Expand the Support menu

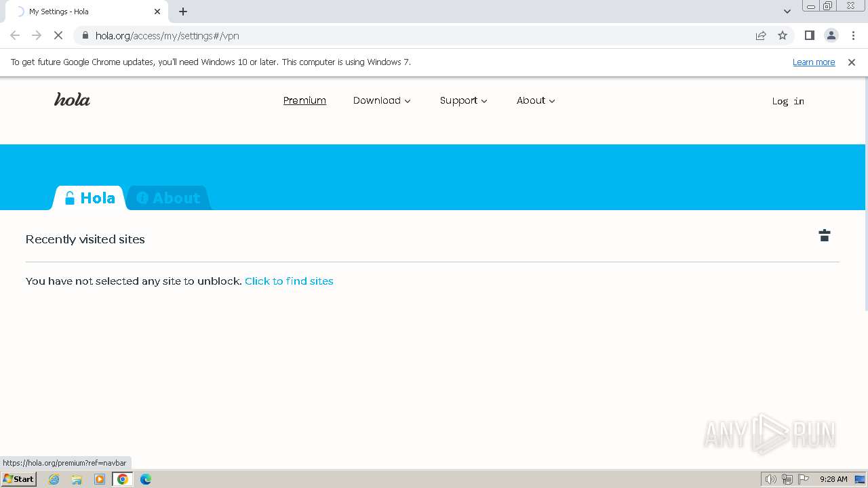click(x=464, y=100)
